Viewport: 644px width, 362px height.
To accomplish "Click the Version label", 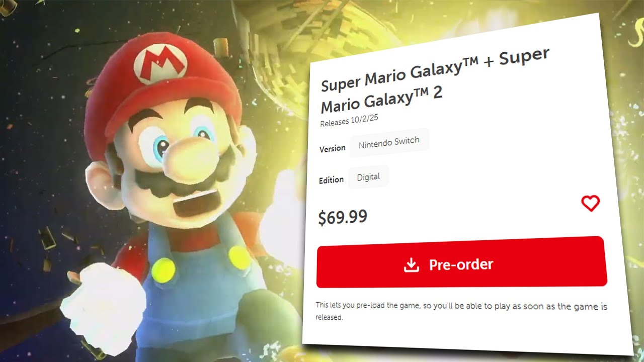I will (332, 148).
